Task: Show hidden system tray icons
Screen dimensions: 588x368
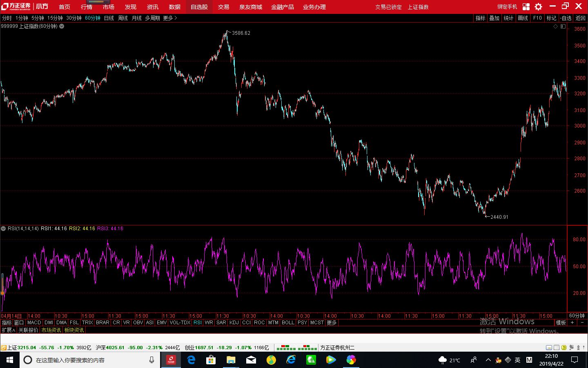Action: pyautogui.click(x=488, y=360)
